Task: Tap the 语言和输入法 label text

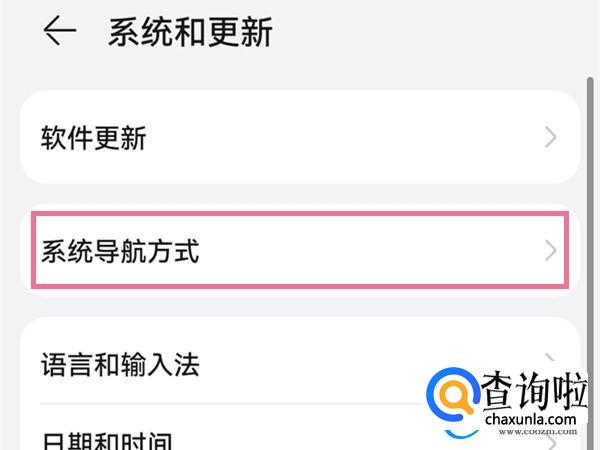Action: coord(120,363)
